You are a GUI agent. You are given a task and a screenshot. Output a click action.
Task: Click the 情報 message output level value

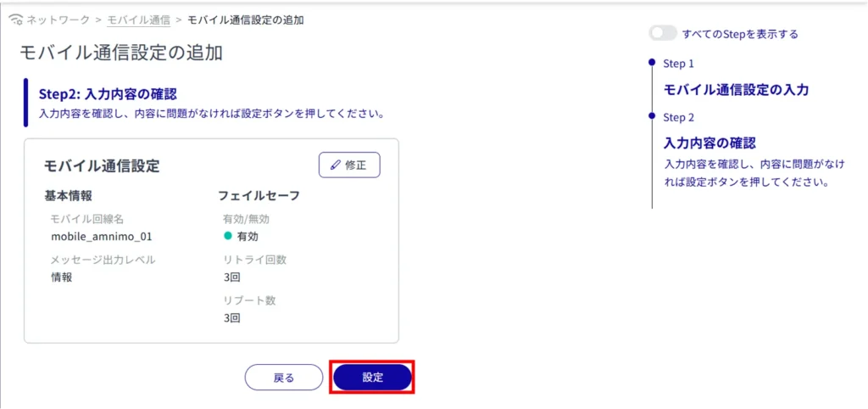62,277
